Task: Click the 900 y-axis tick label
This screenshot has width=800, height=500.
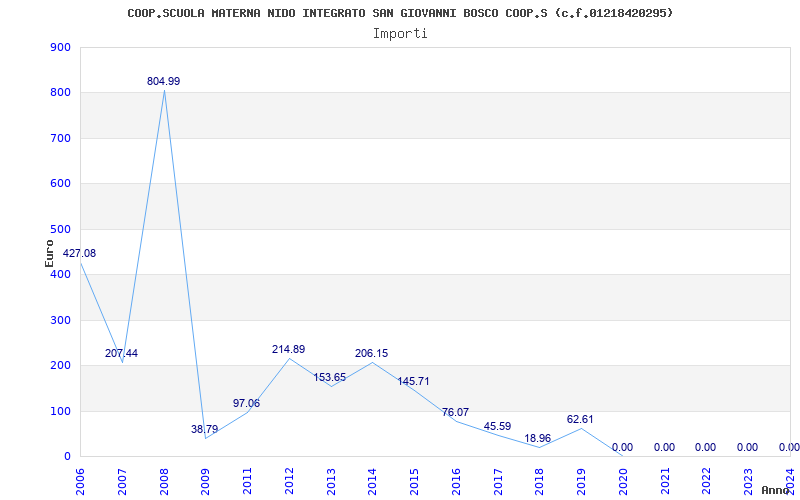Action: (61, 47)
